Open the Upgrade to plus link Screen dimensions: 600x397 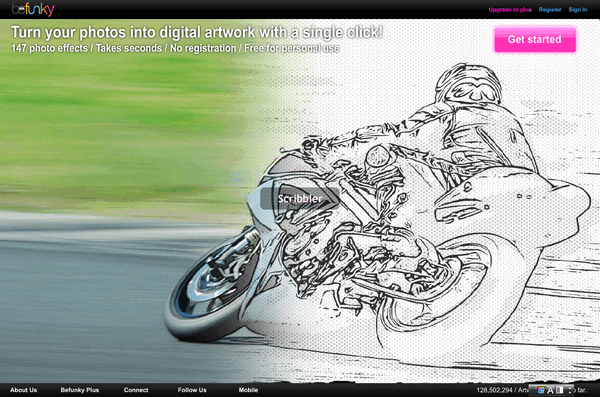coord(510,10)
